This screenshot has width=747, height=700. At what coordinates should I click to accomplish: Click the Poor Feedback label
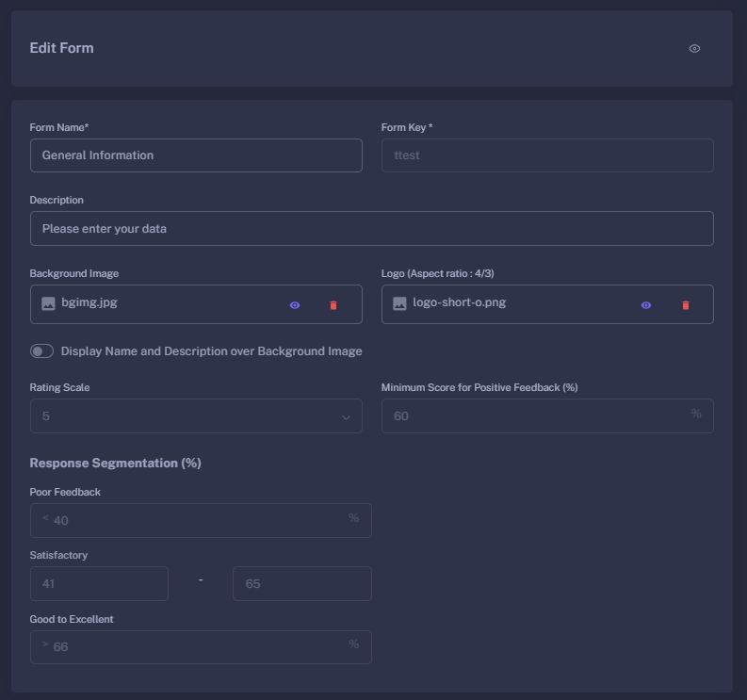[65, 492]
